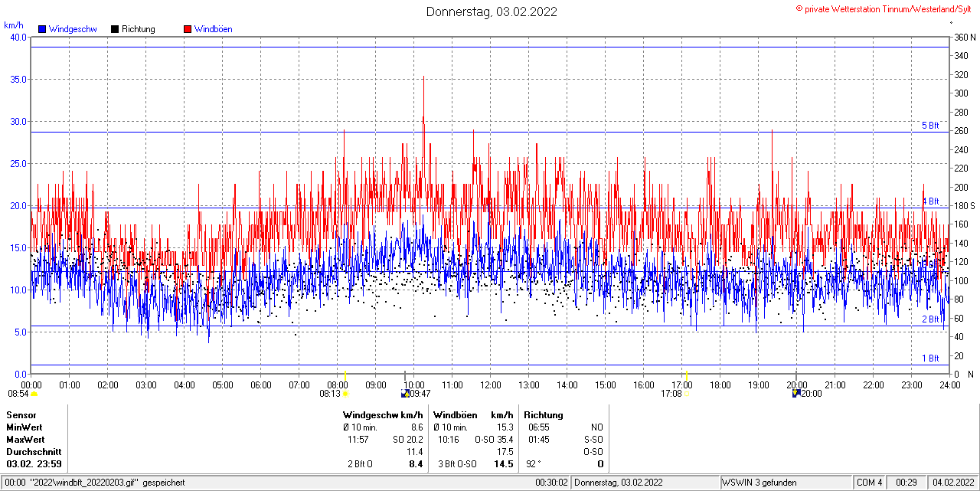This screenshot has width=980, height=491.
Task: Click the red Windböen legend square
Action: (x=188, y=29)
